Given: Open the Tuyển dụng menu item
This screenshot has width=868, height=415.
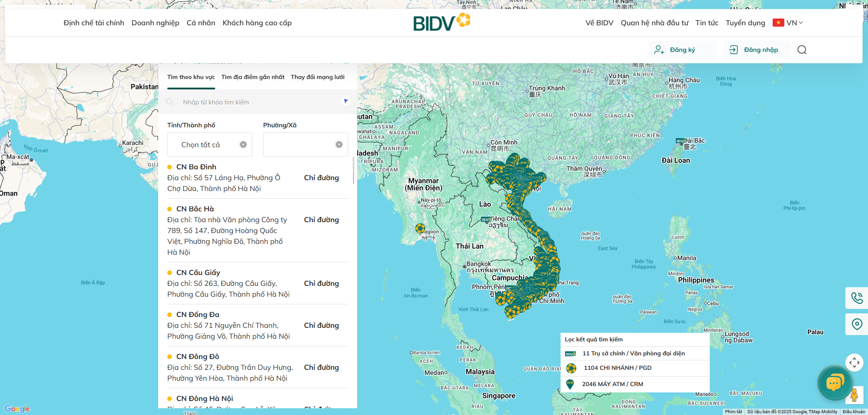Looking at the screenshot, I should (745, 23).
